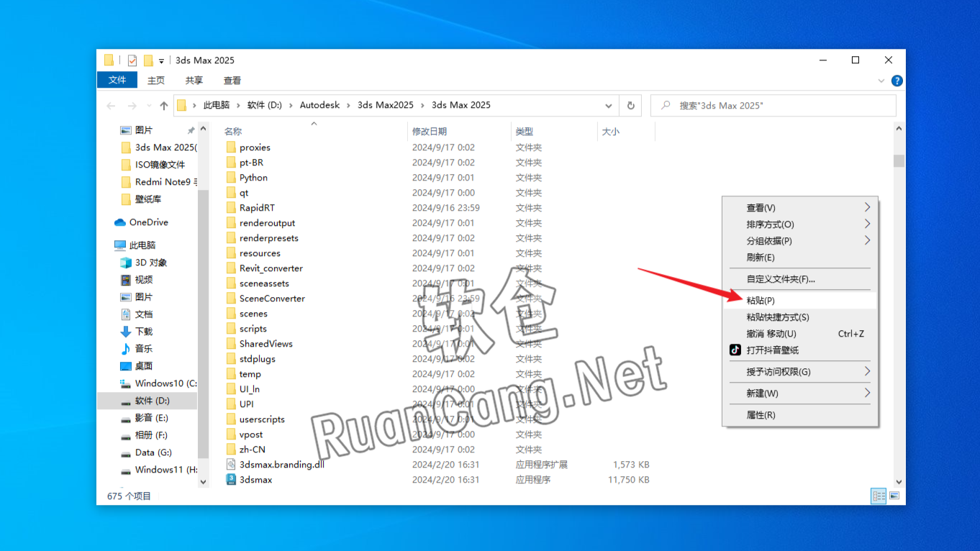Choose 撤消 移动(U) from context menu
Screen dimensions: 980x551
point(800,334)
